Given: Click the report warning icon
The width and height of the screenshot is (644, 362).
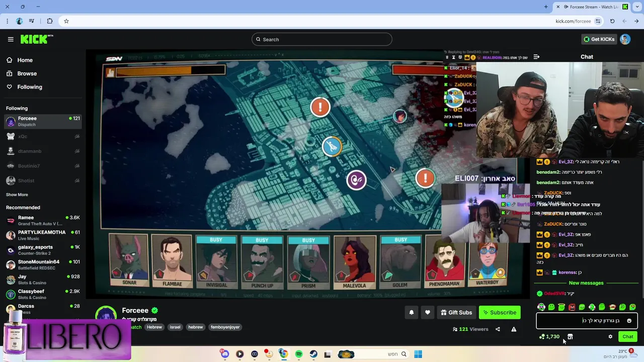Looking at the screenshot, I should pyautogui.click(x=514, y=329).
